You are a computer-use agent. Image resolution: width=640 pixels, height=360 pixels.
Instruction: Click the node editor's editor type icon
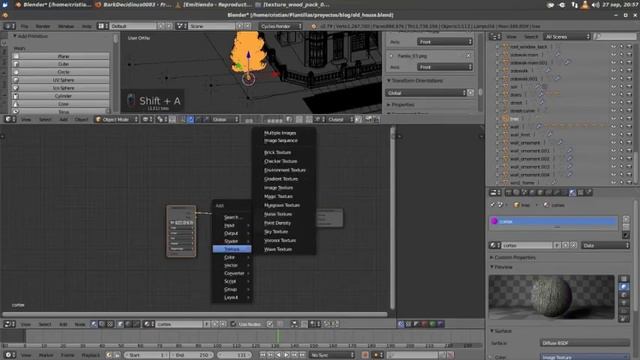(9, 324)
